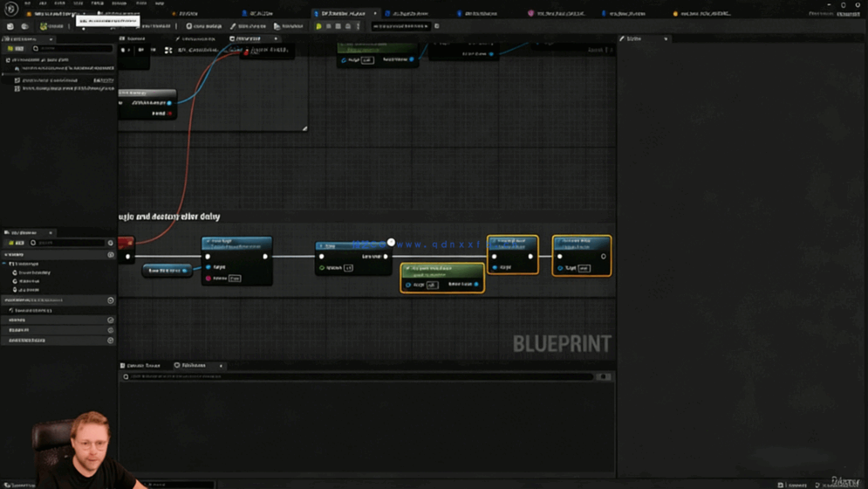Select the third event under EventGraph
The height and width of the screenshot is (489, 868).
click(x=26, y=289)
